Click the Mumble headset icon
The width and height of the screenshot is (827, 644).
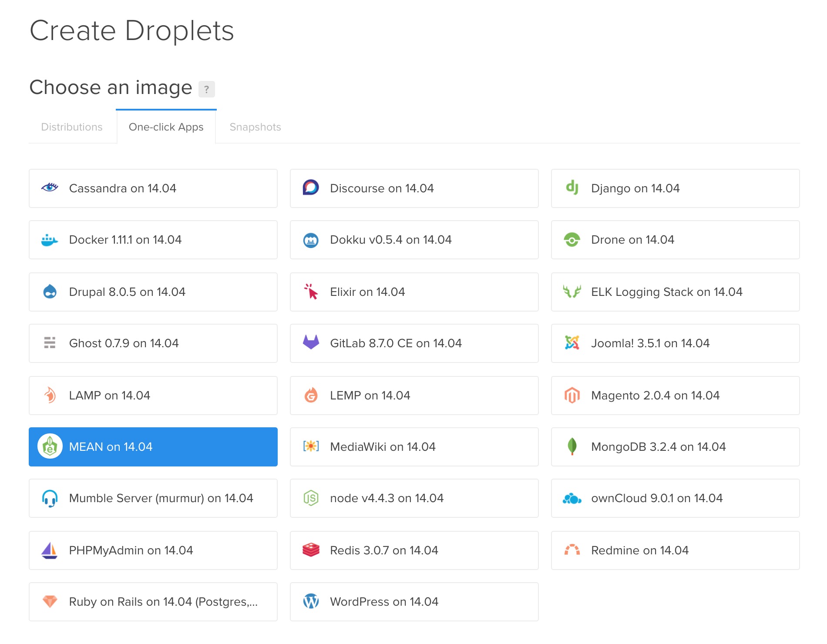pyautogui.click(x=50, y=498)
